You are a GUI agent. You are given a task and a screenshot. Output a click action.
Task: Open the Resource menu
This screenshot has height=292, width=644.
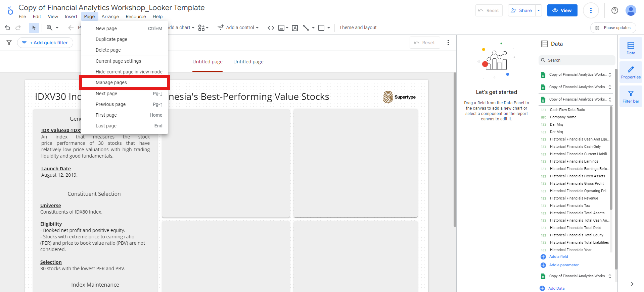136,16
